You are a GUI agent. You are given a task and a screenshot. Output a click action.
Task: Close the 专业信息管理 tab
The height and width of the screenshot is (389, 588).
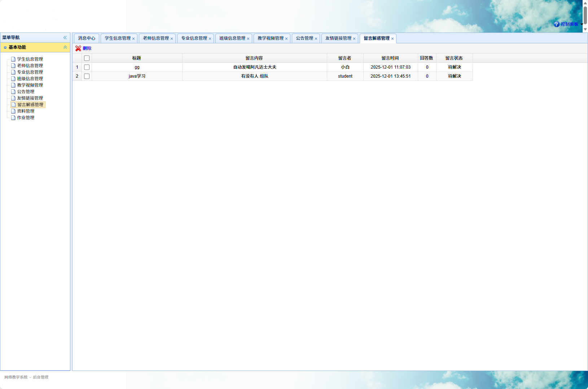click(210, 39)
